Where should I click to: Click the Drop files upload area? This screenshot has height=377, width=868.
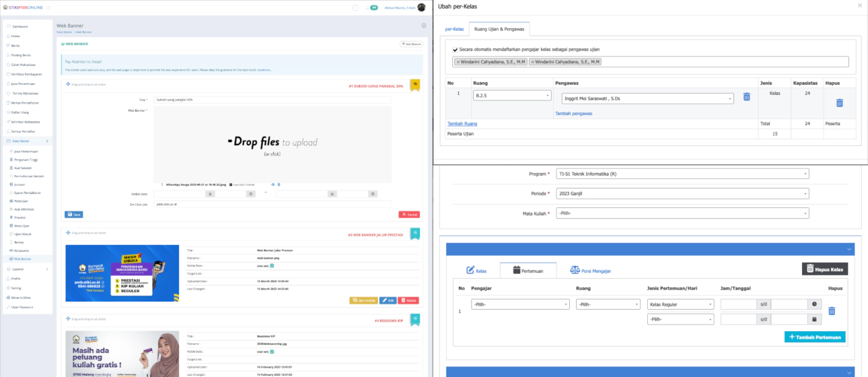point(273,144)
